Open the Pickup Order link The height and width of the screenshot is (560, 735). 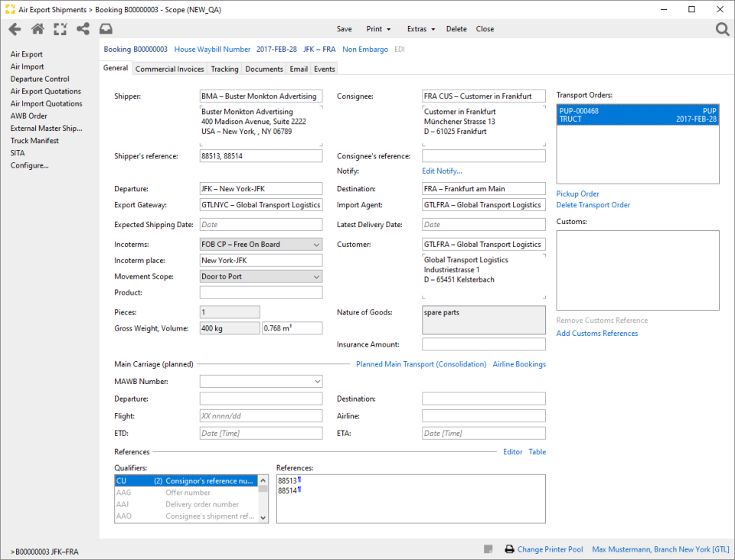577,194
